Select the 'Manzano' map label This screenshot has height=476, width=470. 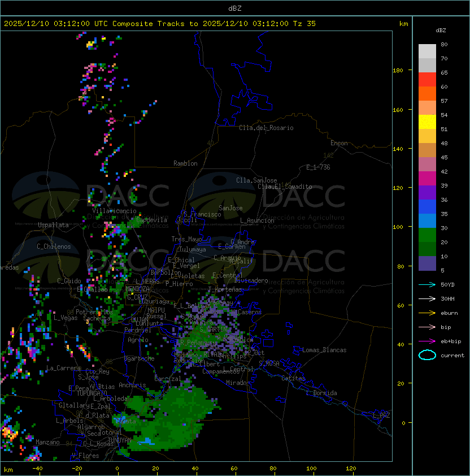(47, 442)
